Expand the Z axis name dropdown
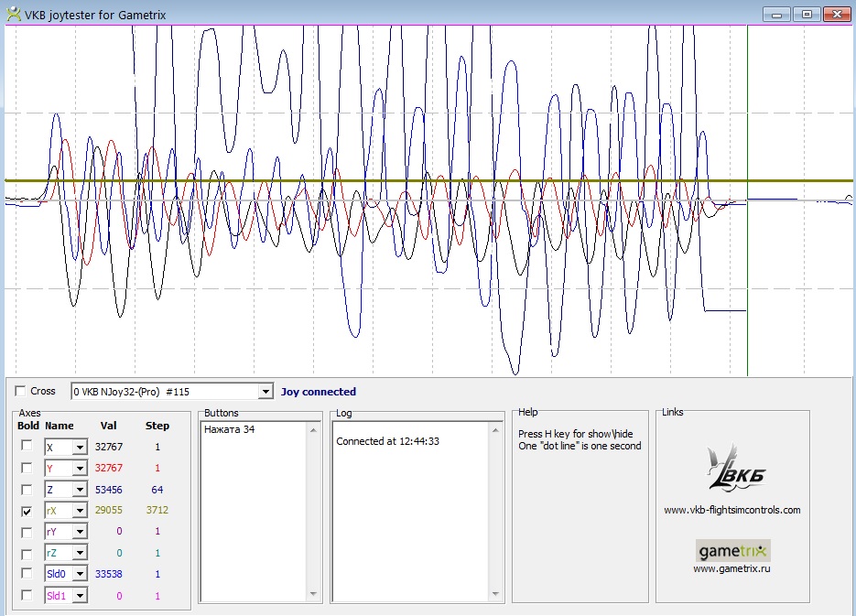 [x=80, y=490]
